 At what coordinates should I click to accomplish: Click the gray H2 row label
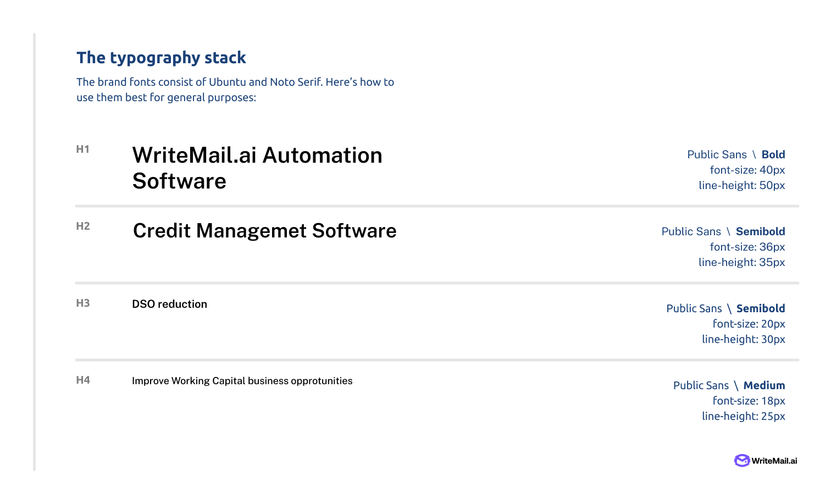83,226
